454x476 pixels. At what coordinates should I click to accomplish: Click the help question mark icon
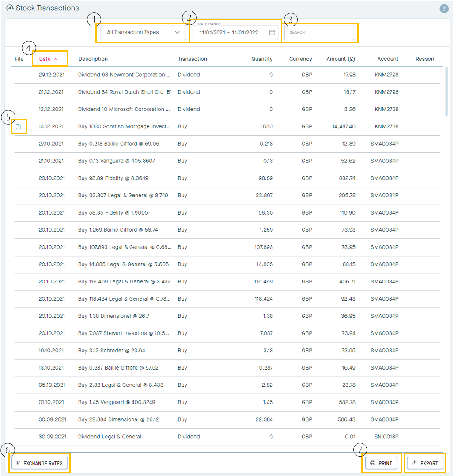444,9
